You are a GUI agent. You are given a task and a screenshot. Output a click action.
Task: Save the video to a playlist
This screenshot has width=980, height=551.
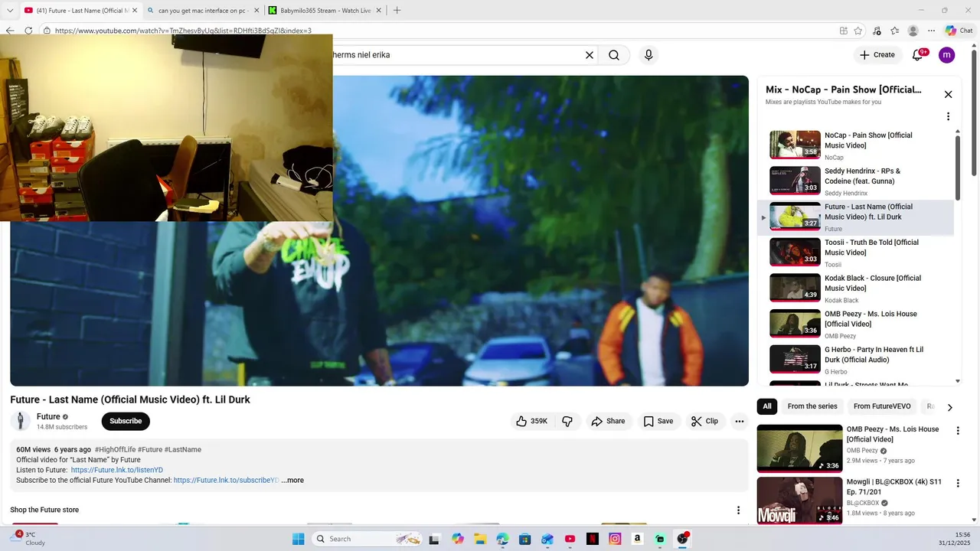tap(658, 421)
